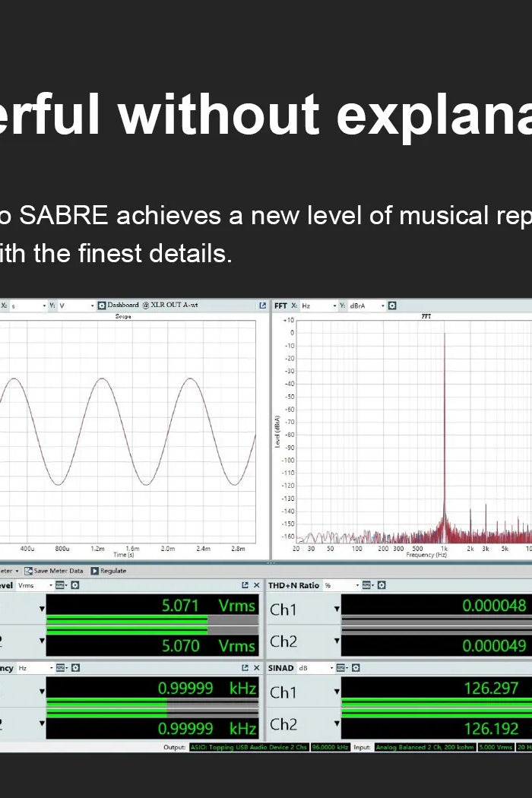Open the FFT graph settings gear
532x798 pixels.
point(392,306)
